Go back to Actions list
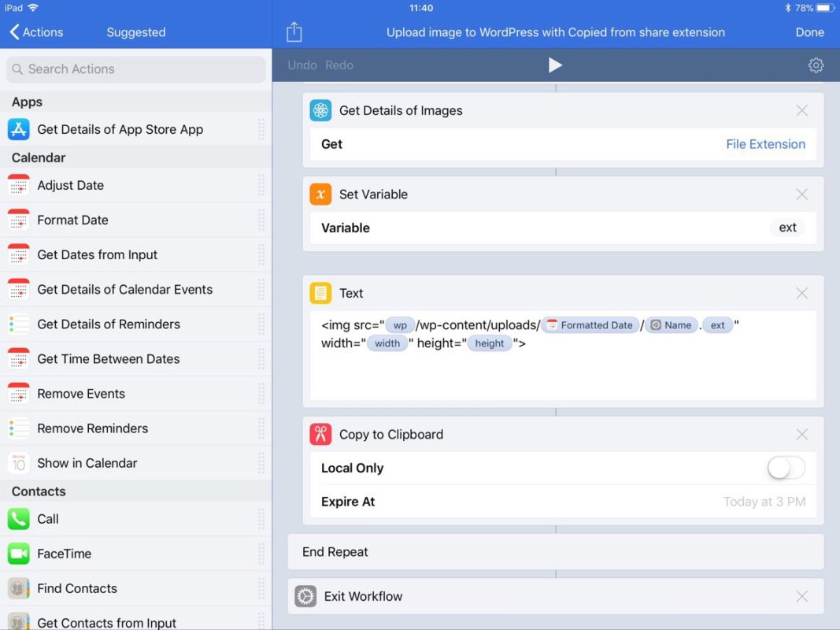 click(36, 32)
